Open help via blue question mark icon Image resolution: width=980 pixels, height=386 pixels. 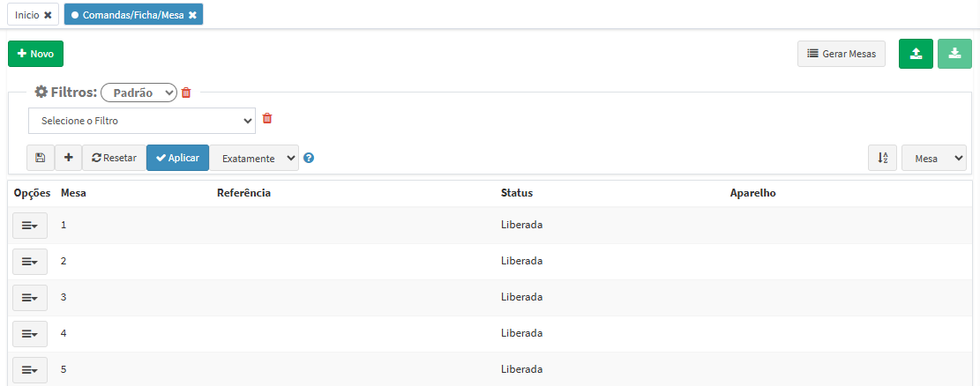[308, 158]
